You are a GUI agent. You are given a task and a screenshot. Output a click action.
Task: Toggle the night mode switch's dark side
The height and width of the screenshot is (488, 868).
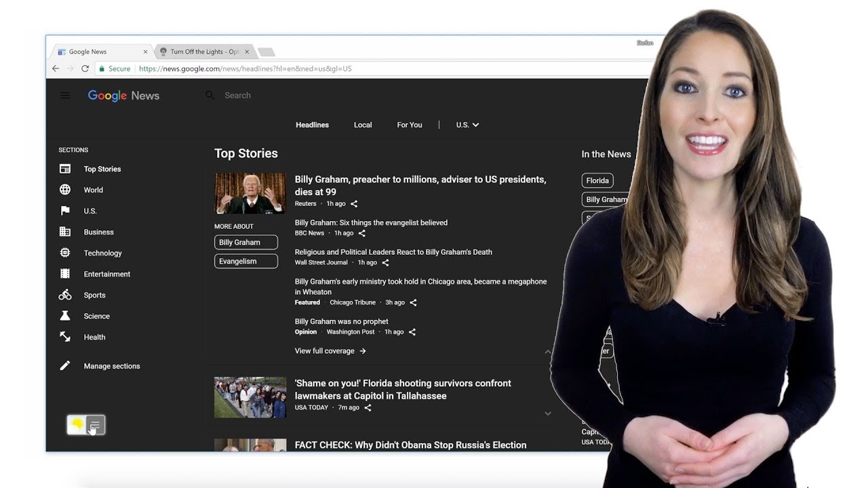click(x=96, y=426)
